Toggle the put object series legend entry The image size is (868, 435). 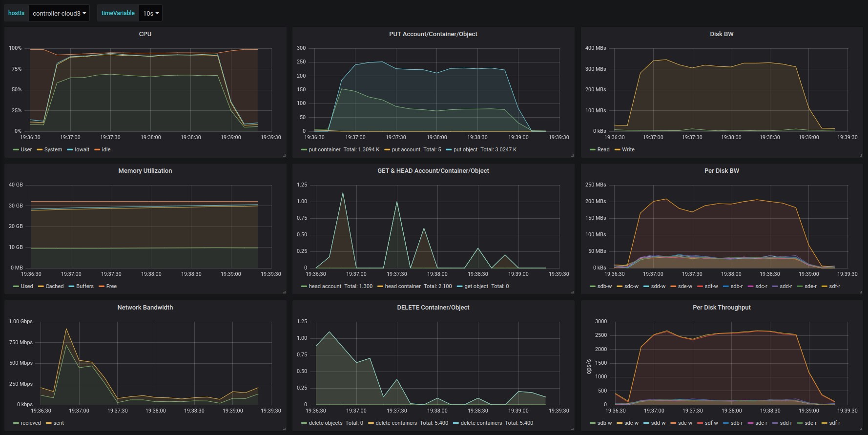tap(465, 149)
